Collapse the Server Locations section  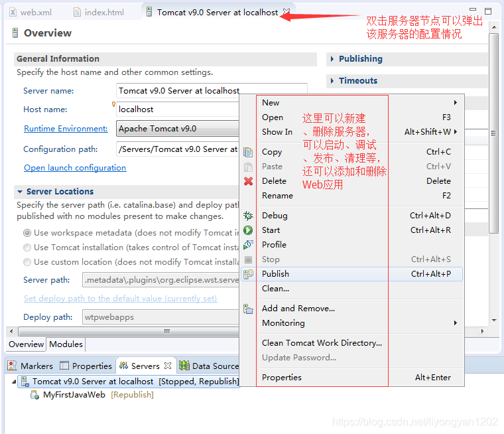click(x=20, y=192)
